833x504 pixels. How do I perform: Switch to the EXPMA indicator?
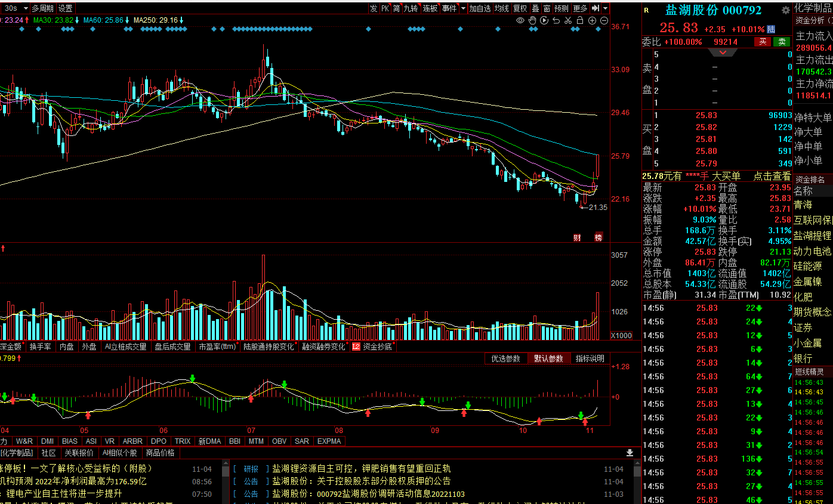coord(329,441)
